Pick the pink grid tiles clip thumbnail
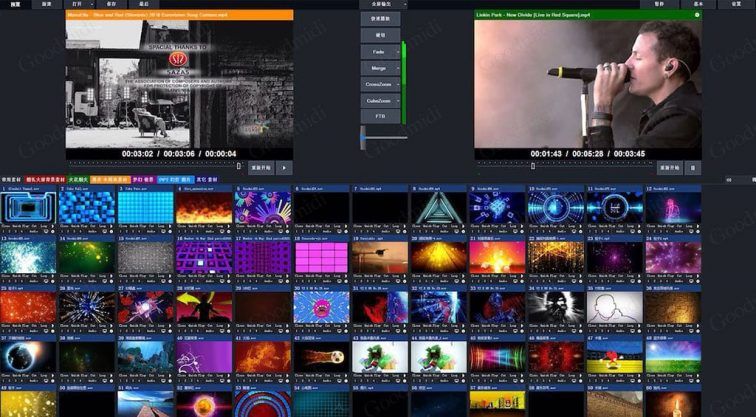The width and height of the screenshot is (756, 417). point(320,257)
